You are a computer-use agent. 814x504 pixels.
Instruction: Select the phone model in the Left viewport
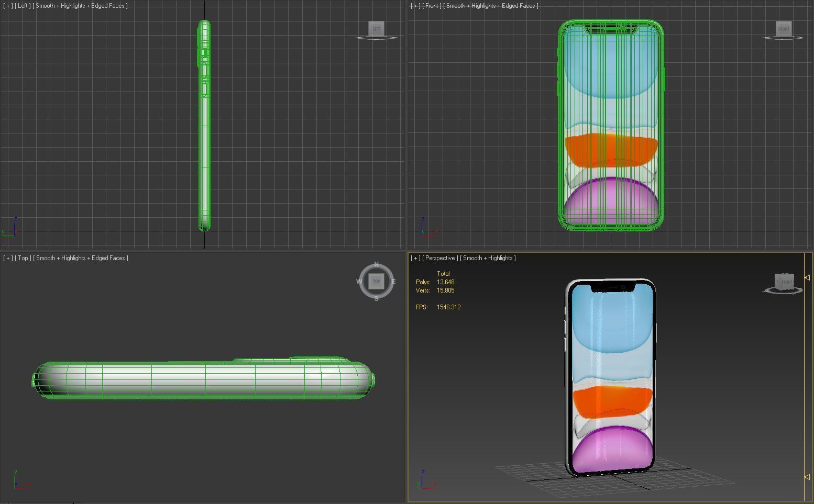click(204, 126)
